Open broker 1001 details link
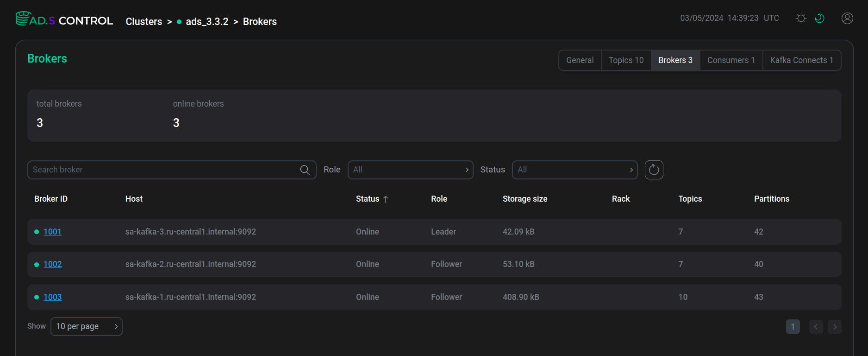Viewport: 868px width, 356px height. (52, 232)
